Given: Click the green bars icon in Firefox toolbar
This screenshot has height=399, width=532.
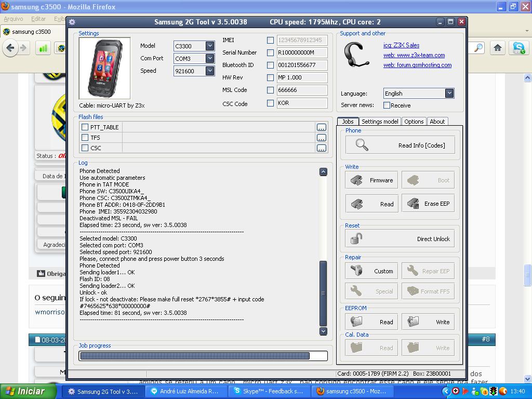Looking at the screenshot, I should tap(43, 48).
